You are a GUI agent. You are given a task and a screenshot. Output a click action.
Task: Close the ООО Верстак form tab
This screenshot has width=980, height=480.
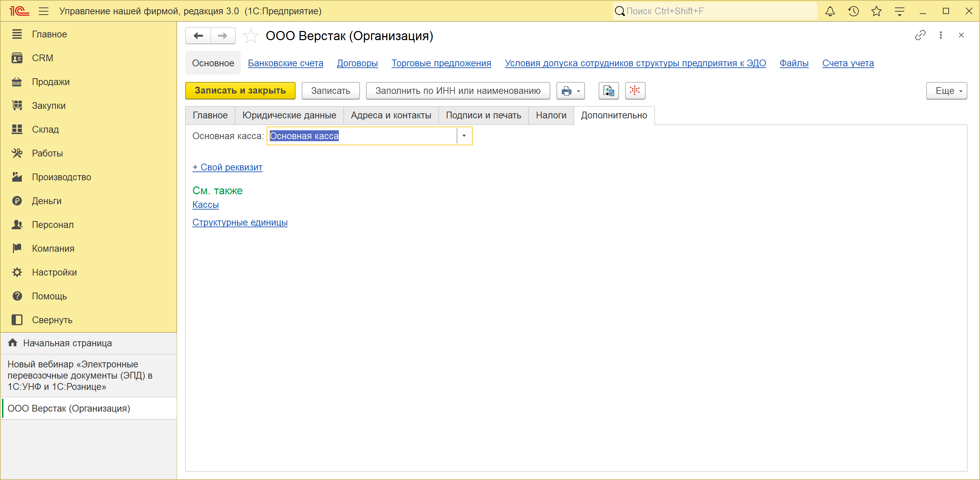pos(961,35)
